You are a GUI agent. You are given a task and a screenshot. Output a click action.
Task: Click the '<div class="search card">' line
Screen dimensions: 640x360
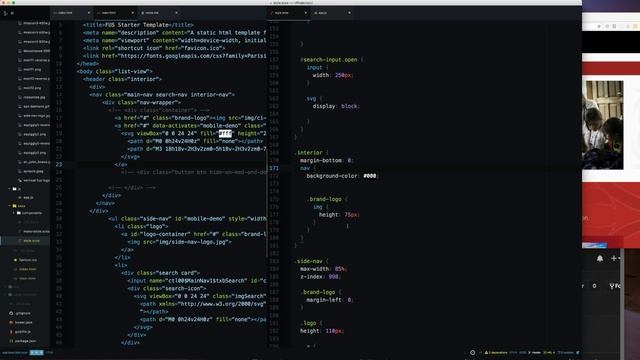pos(160,273)
